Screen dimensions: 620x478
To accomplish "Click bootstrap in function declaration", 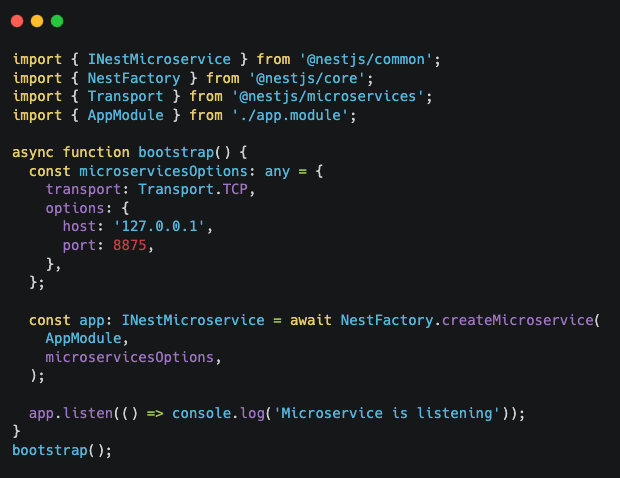I will [176, 153].
